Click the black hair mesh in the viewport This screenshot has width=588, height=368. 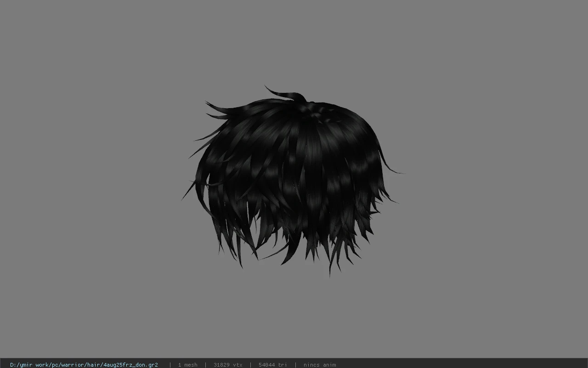click(x=292, y=182)
